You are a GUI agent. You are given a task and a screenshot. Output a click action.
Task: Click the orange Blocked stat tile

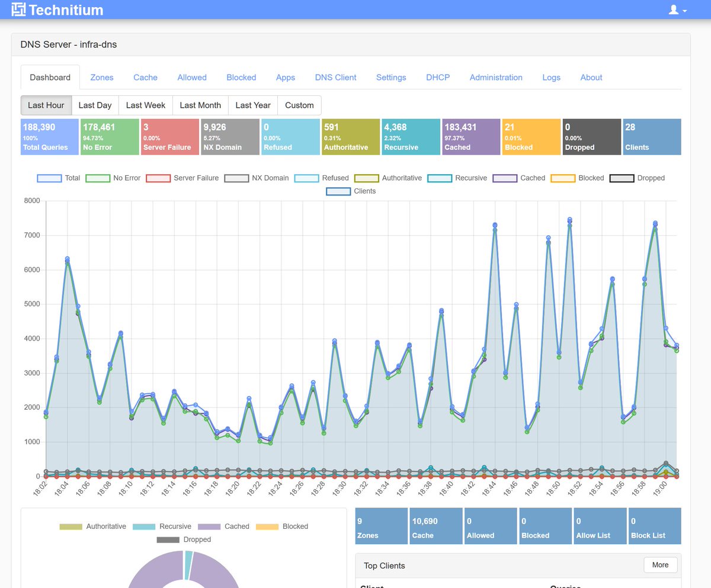click(531, 137)
